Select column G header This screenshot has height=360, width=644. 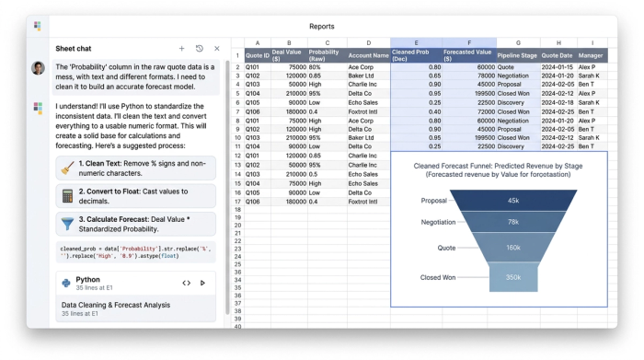518,42
